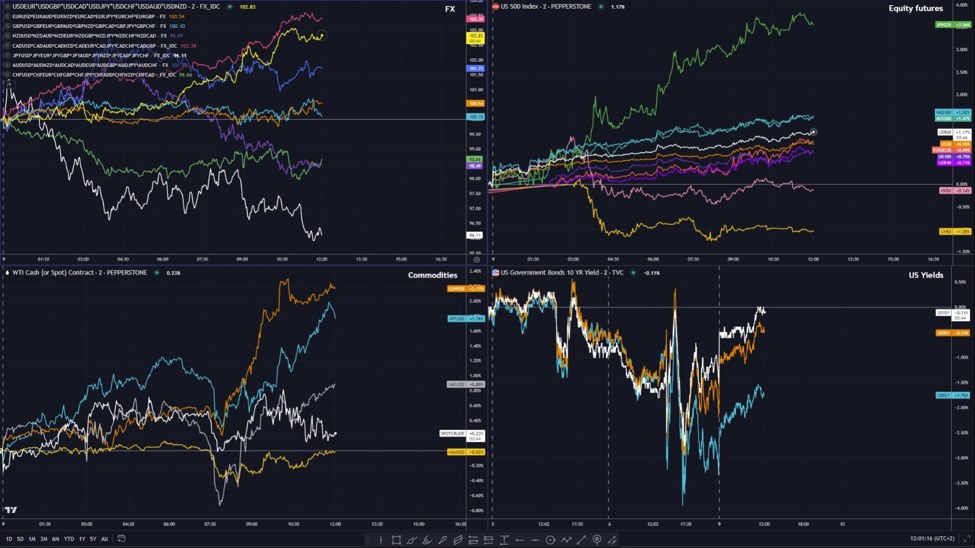Select the All time range option
975x548 pixels.
click(105, 539)
